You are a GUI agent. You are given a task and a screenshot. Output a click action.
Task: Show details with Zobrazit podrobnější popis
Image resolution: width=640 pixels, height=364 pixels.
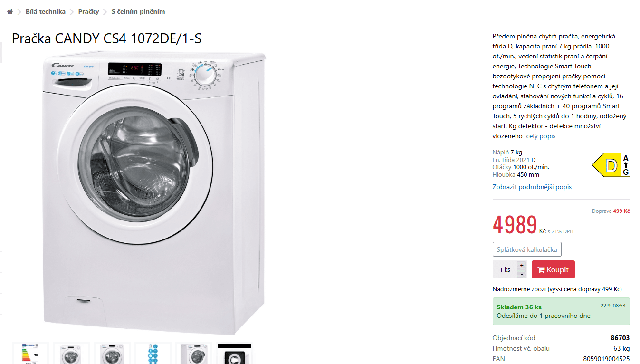[532, 187]
